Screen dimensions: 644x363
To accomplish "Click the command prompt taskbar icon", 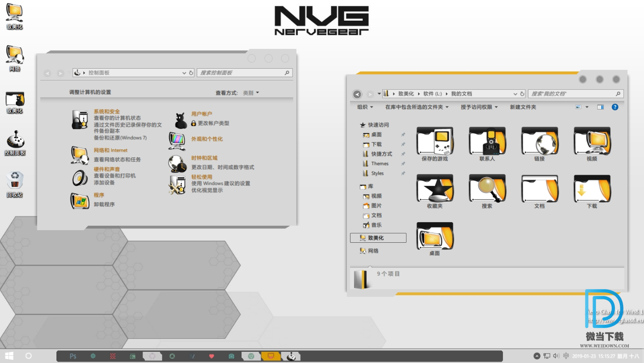I will click(133, 356).
